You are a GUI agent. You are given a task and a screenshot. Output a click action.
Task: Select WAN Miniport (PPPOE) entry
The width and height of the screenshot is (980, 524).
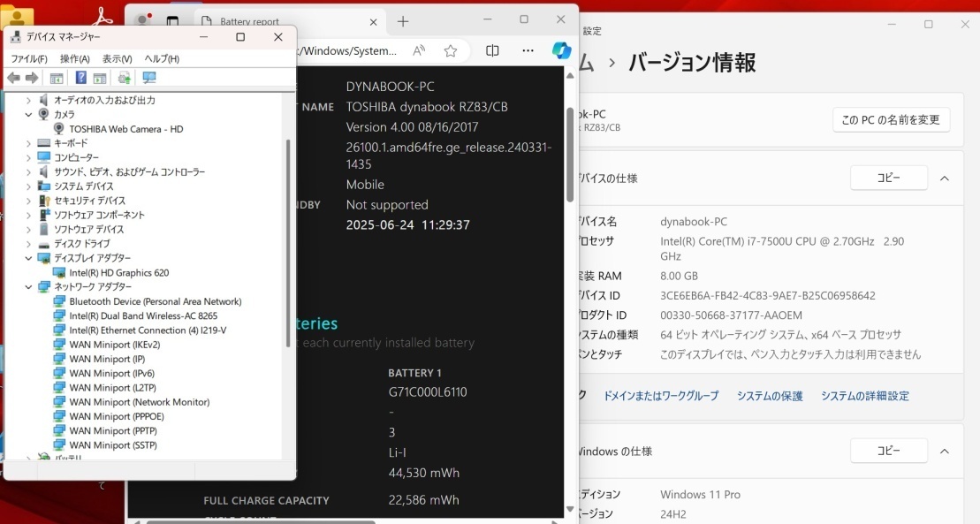117,416
